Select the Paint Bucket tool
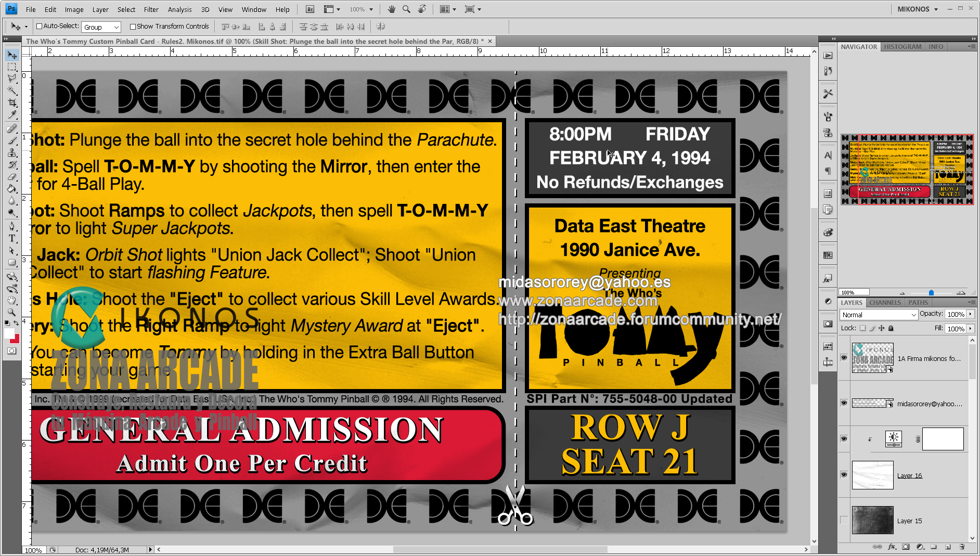 tap(12, 188)
